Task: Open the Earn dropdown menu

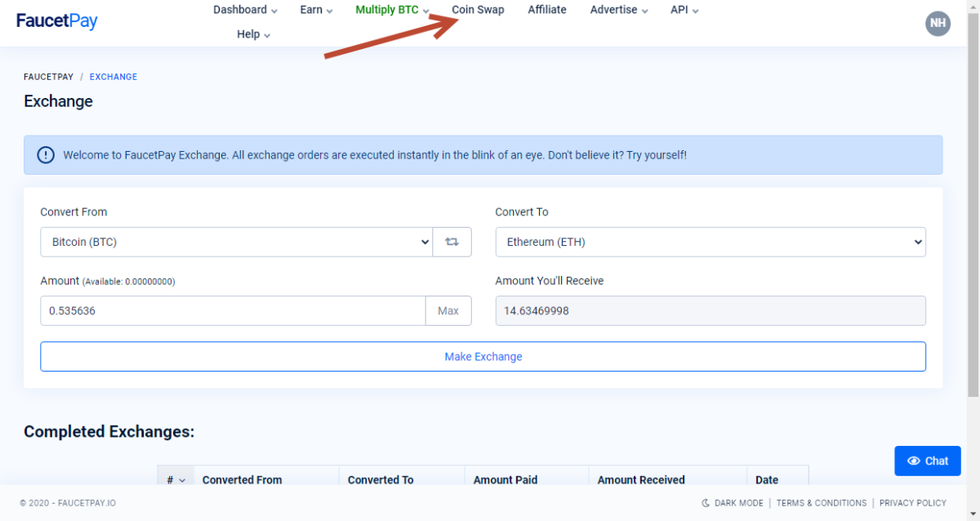Action: 316,10
